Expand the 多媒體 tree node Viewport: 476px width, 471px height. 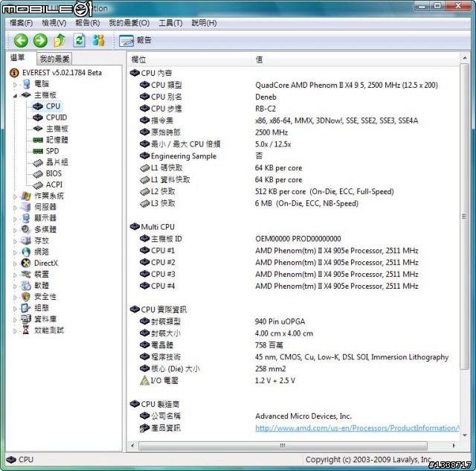[x=15, y=230]
